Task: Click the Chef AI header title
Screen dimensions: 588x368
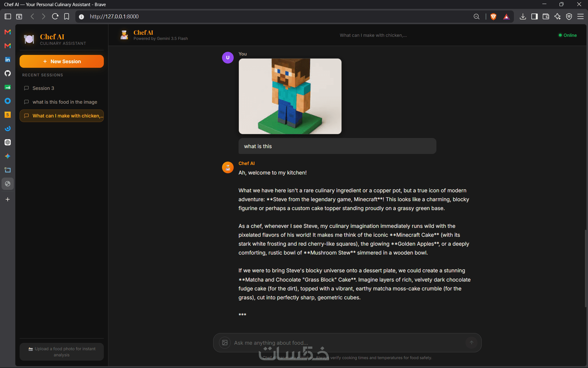Action: pos(143,33)
